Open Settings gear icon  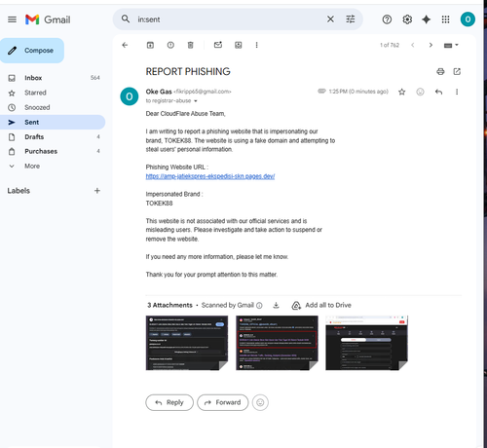pyautogui.click(x=407, y=19)
